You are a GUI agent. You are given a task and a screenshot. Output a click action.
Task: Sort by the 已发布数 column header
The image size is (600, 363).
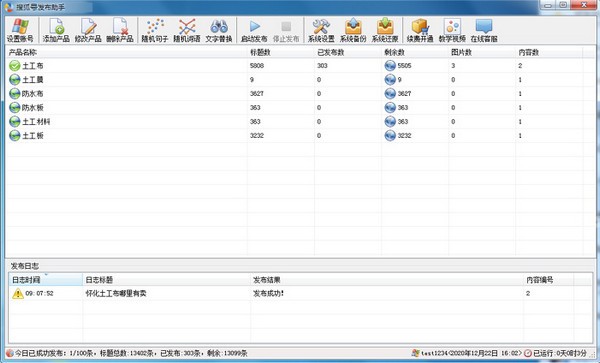point(348,52)
